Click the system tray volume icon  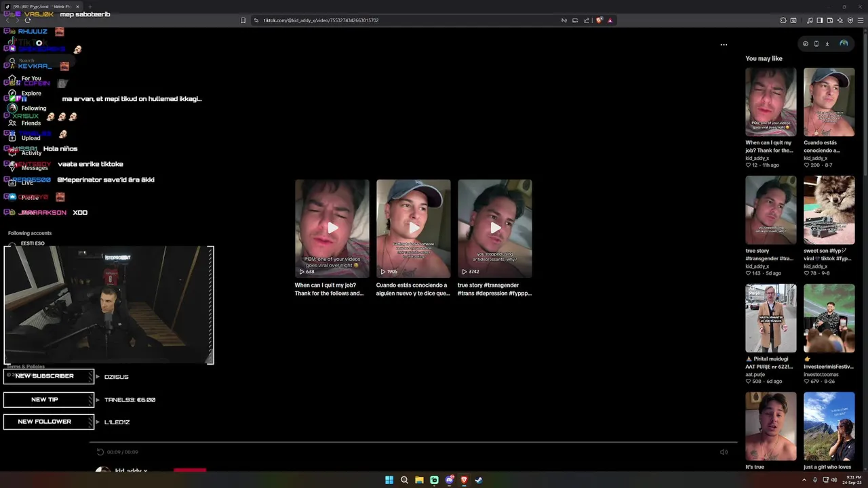[833, 480]
